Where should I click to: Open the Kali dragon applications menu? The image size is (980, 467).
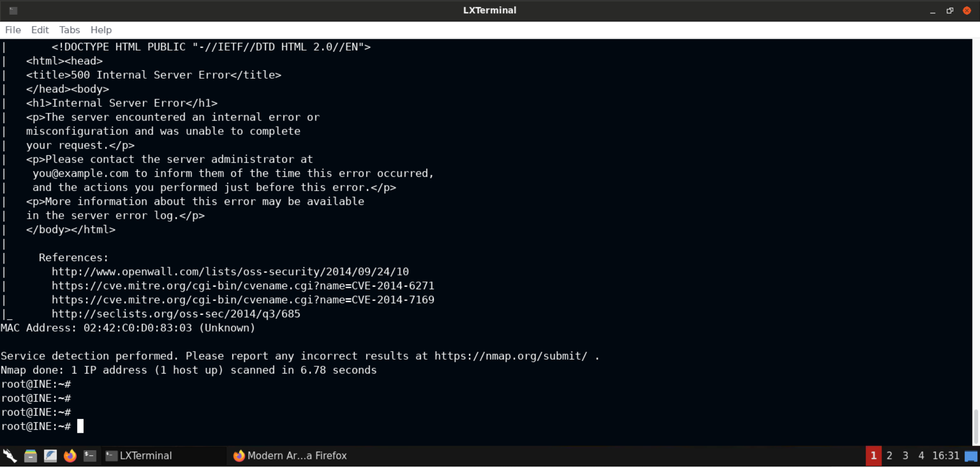point(10,455)
